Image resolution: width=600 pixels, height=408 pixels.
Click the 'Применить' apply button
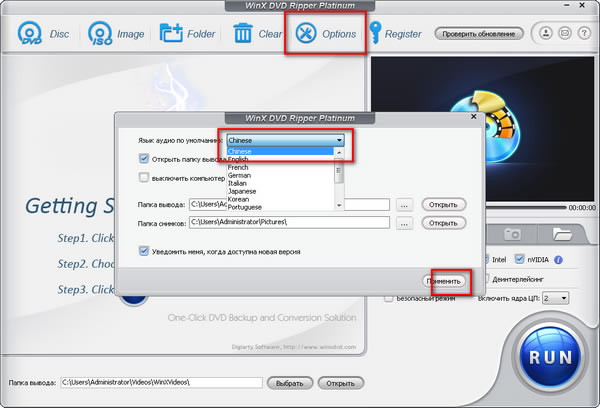(x=444, y=281)
